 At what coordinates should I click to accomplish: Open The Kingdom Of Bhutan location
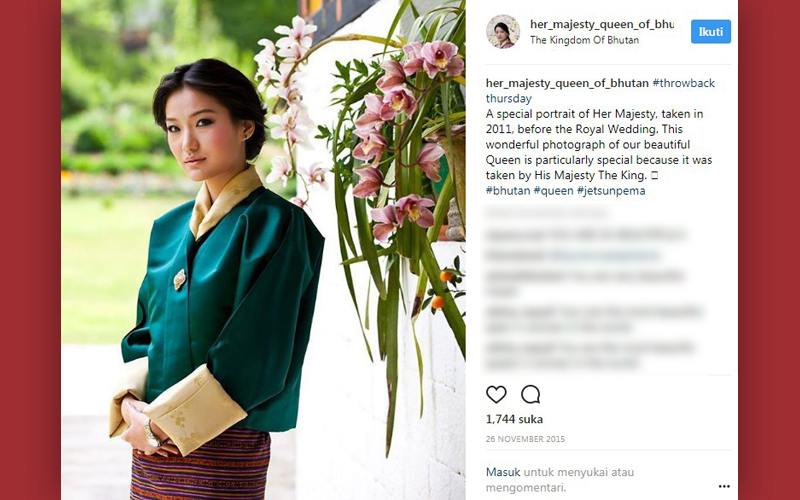pyautogui.click(x=584, y=40)
